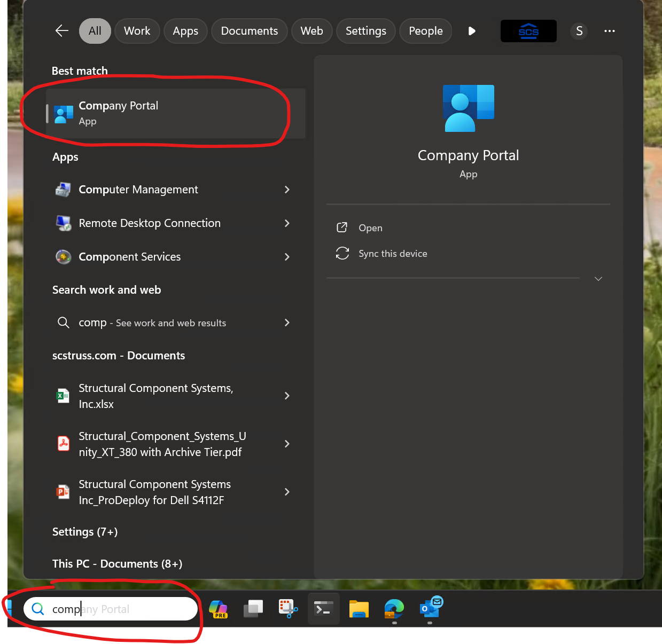Screen dimensions: 662x644
Task: Expand more actions with down chevron
Action: point(598,279)
